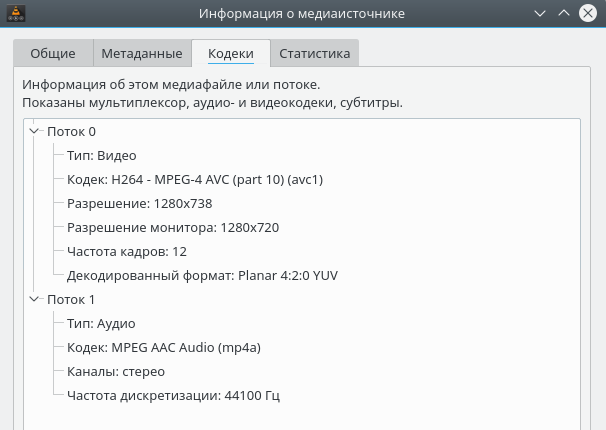Minimize the media information window

click(540, 14)
